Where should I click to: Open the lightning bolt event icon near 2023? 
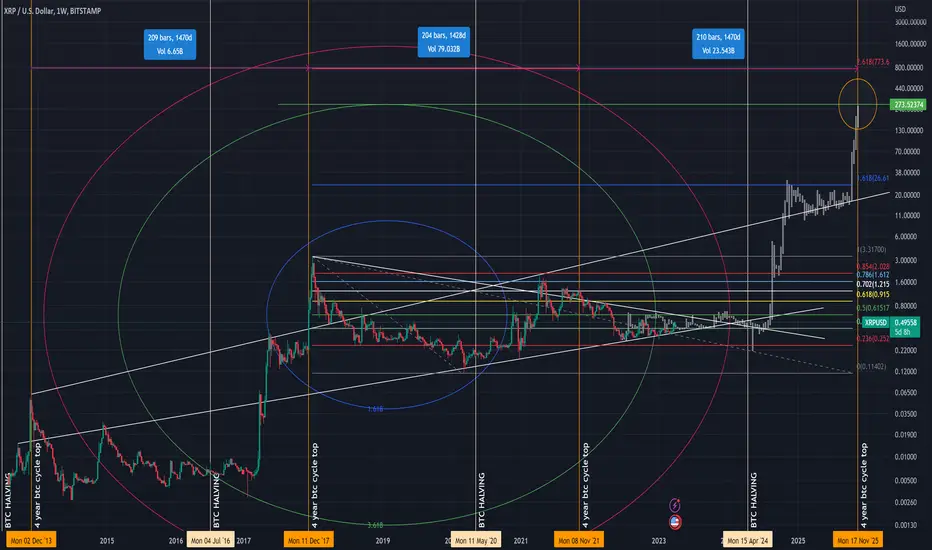(675, 505)
